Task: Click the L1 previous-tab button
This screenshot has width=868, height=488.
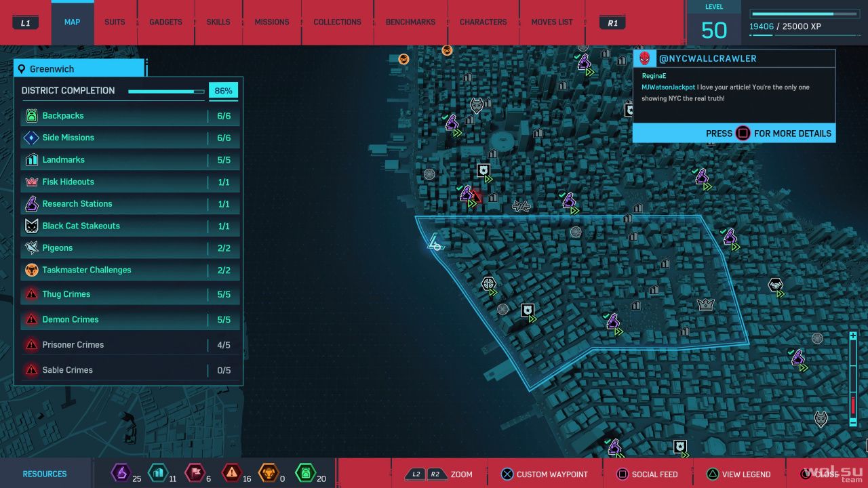Action: click(26, 23)
